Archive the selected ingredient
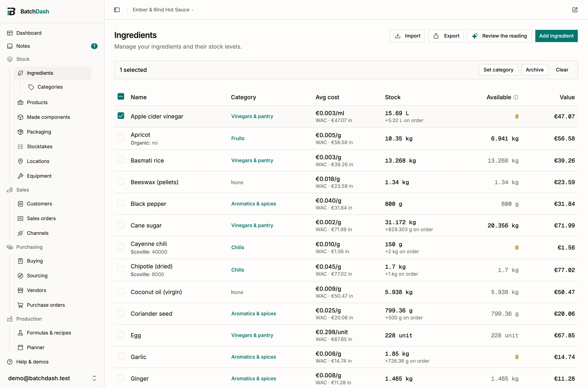Screen dimensions: 588x388 coord(535,70)
